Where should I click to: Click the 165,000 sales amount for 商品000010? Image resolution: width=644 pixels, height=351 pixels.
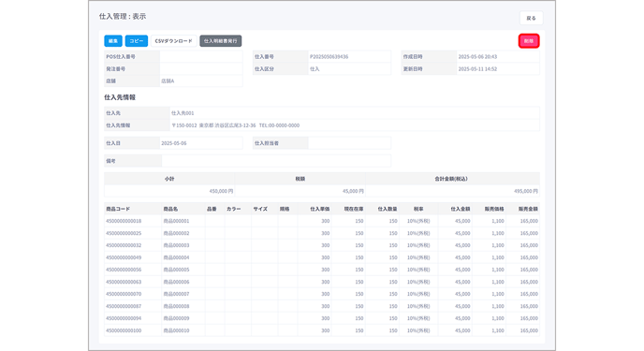tap(529, 330)
